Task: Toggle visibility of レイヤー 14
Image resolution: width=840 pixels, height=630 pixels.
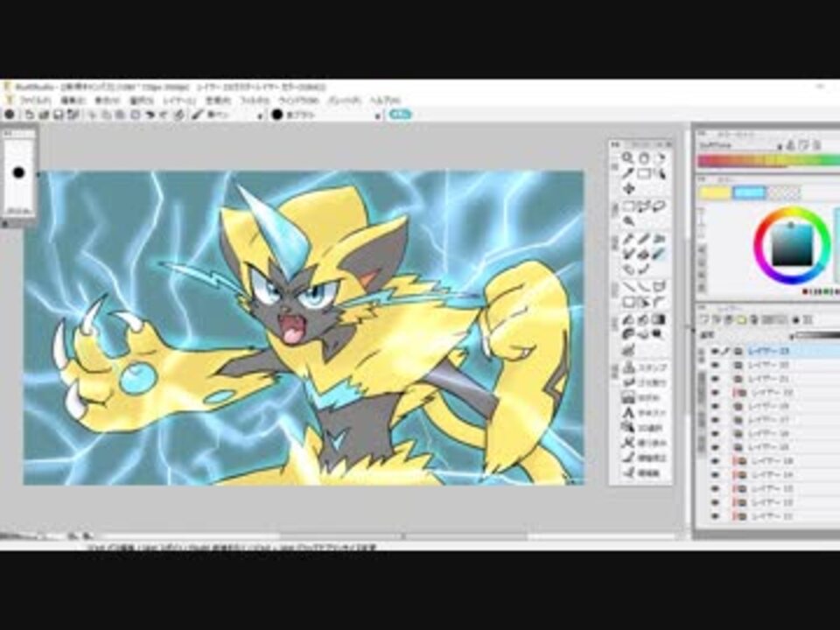Action: [x=715, y=475]
